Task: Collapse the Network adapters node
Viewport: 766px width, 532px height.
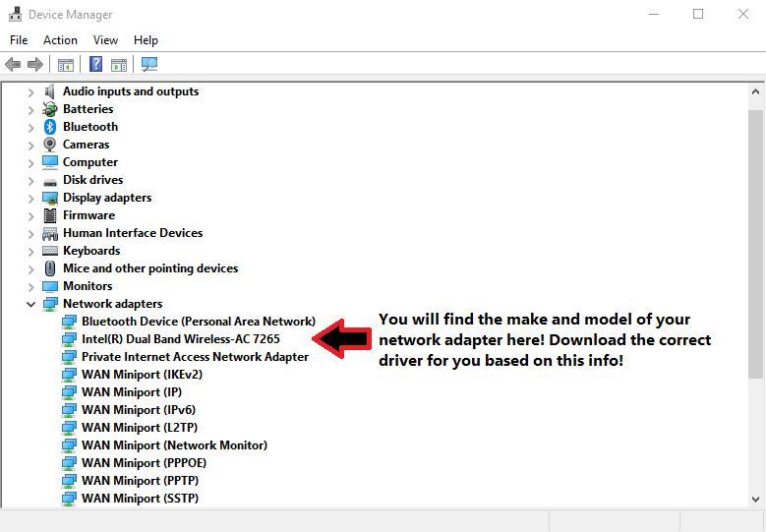Action: coord(30,304)
